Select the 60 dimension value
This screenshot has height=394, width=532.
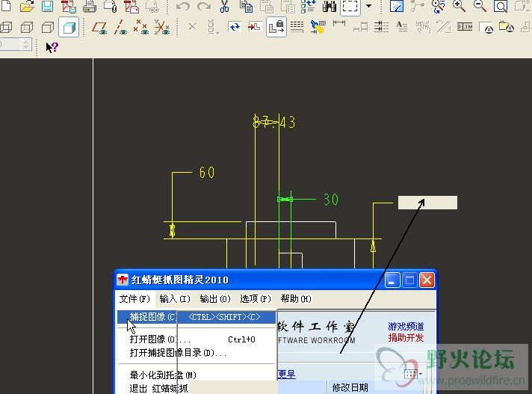(207, 173)
